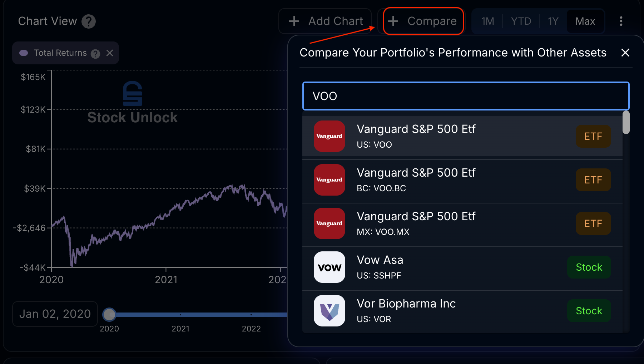The width and height of the screenshot is (644, 364).
Task: Select the 1Y time range
Action: (553, 21)
